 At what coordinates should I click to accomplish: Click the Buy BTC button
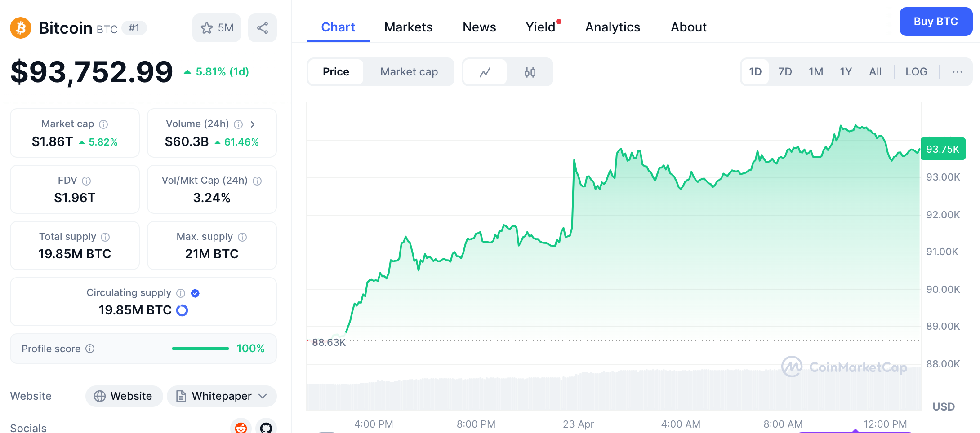[935, 22]
